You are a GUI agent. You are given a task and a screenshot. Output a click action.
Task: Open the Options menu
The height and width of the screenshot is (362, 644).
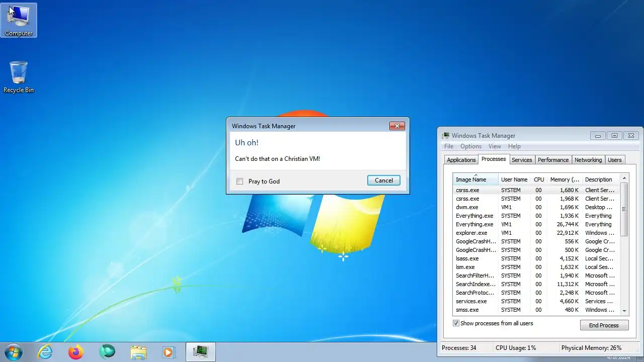pos(471,146)
